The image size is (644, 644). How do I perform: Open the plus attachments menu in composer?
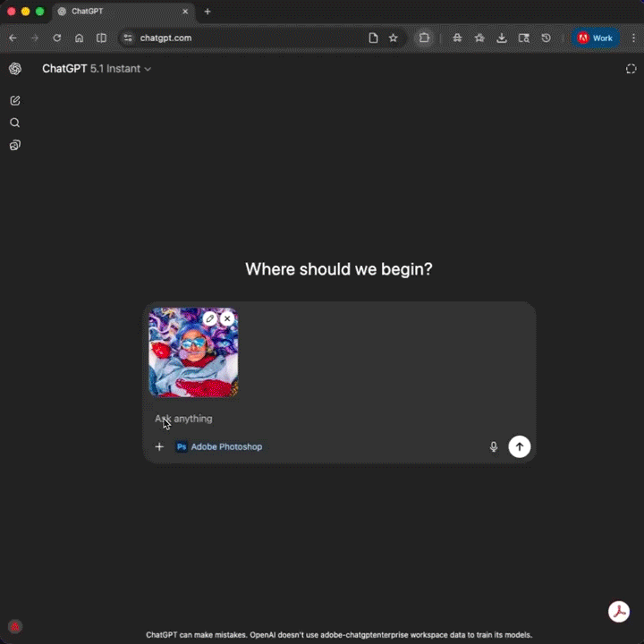[159, 446]
